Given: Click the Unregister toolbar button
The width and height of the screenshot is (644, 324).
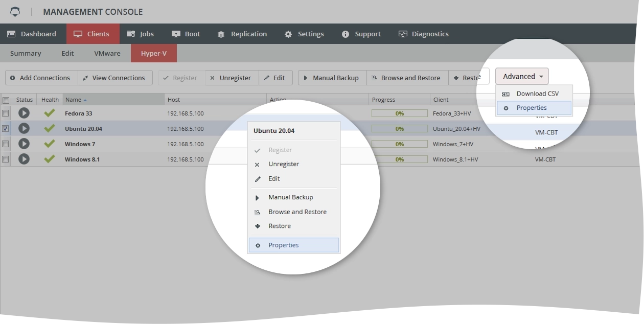Looking at the screenshot, I should [x=232, y=78].
